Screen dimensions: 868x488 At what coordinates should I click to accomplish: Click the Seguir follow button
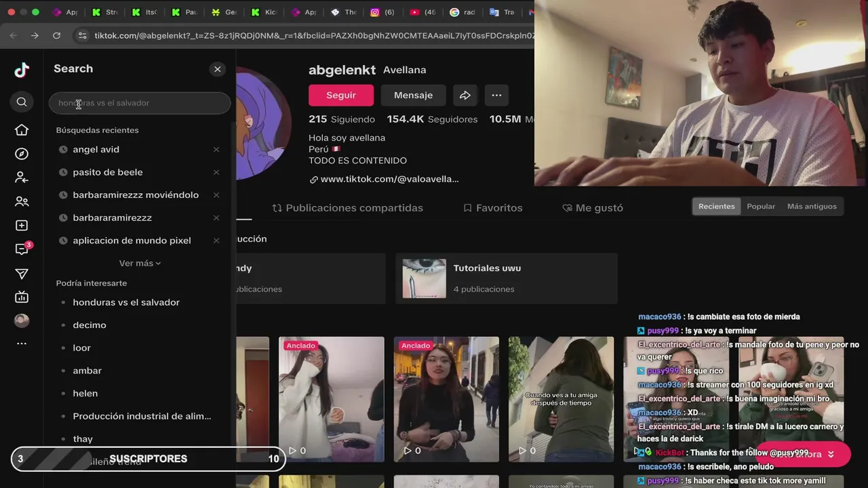pyautogui.click(x=341, y=96)
